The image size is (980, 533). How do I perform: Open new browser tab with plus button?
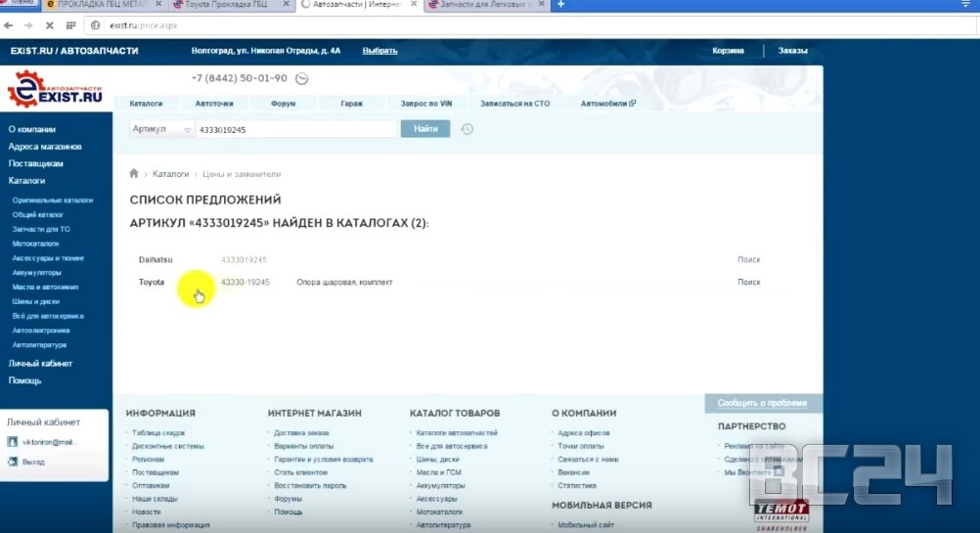[561, 5]
